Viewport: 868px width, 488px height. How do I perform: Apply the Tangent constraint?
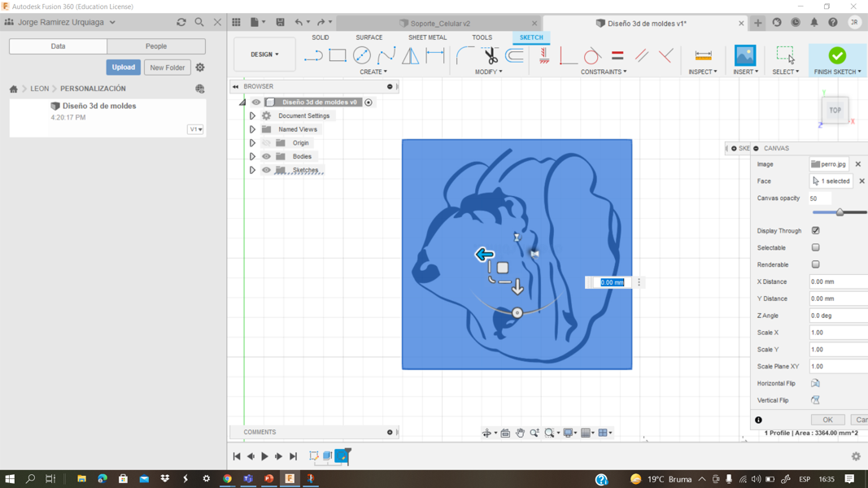(x=592, y=55)
